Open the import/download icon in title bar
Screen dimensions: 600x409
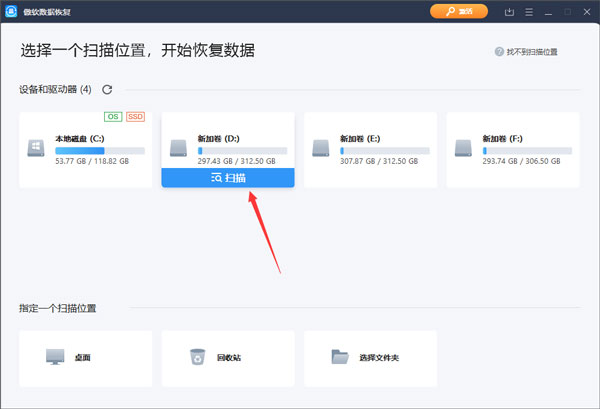point(509,12)
